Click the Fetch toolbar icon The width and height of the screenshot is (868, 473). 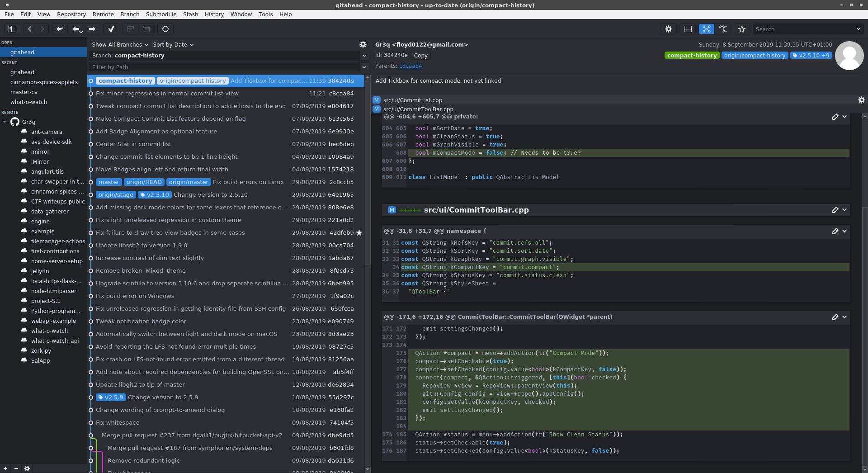(59, 29)
